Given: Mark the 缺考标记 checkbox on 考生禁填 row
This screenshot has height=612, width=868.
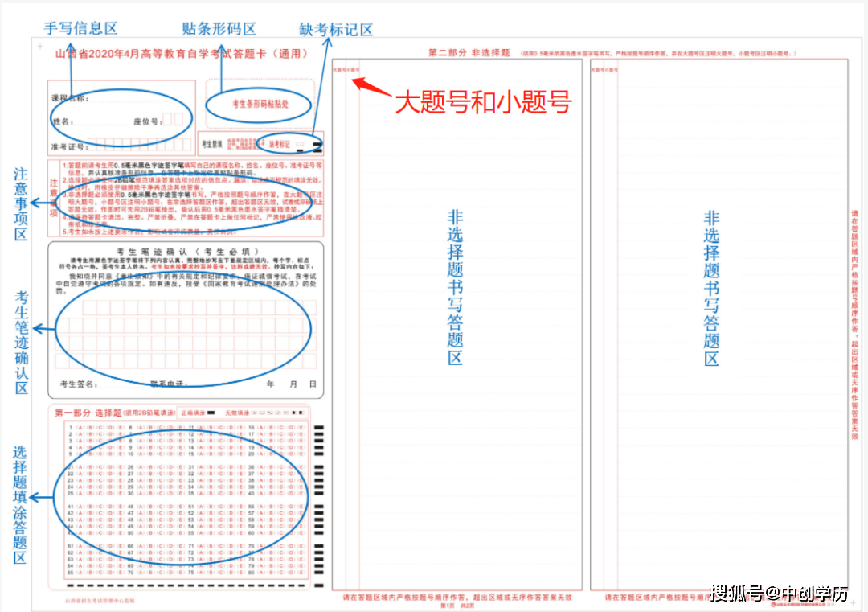Looking at the screenshot, I should pos(299,144).
